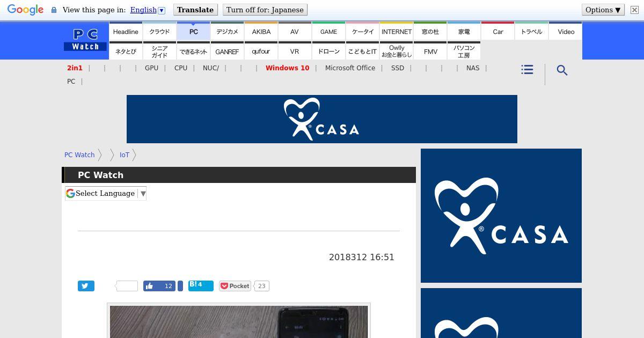Click the PC Watch breadcrumb link
Image resolution: width=644 pixels, height=338 pixels.
tap(79, 155)
